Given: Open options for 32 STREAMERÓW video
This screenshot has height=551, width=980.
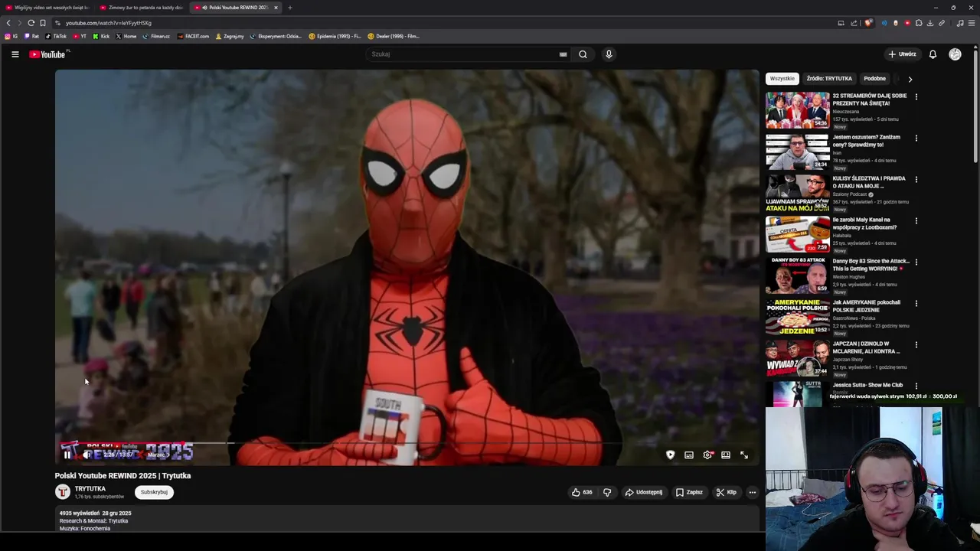Looking at the screenshot, I should coord(916,96).
